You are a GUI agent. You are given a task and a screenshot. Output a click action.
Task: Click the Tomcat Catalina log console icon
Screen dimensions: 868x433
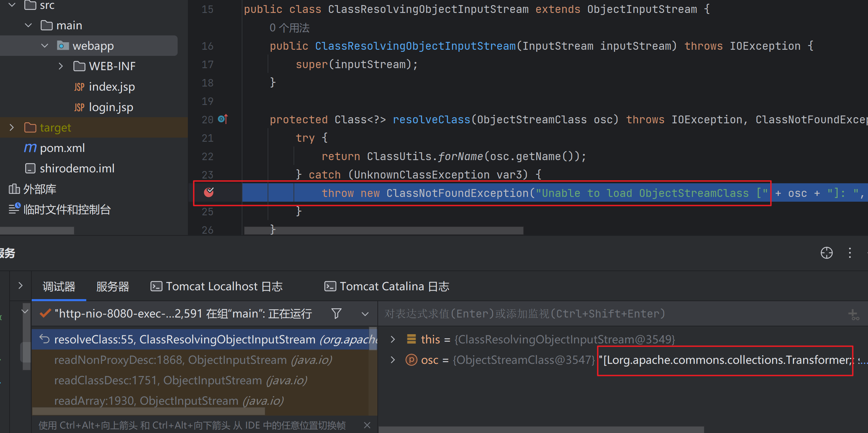[330, 286]
